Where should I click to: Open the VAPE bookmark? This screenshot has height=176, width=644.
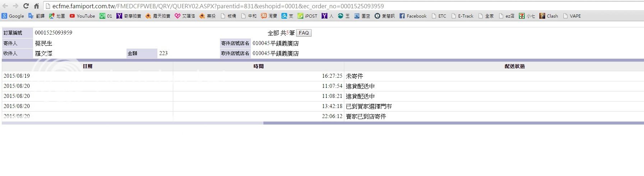click(x=572, y=16)
